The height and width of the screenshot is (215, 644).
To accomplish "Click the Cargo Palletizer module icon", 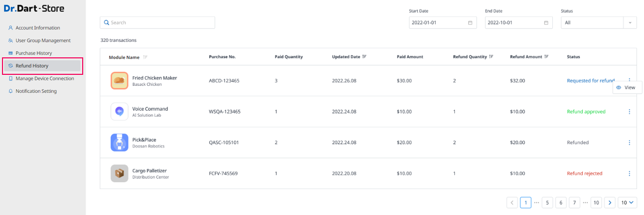I will (120, 174).
